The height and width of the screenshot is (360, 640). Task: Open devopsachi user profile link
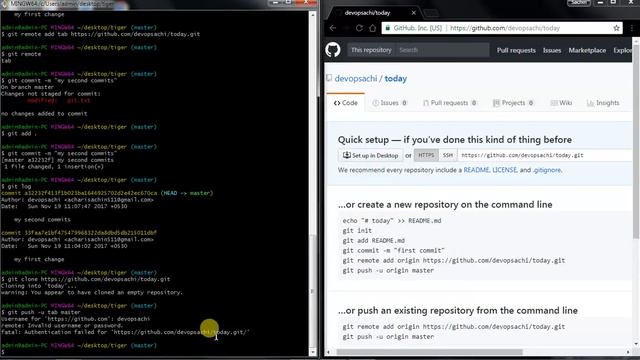click(356, 78)
